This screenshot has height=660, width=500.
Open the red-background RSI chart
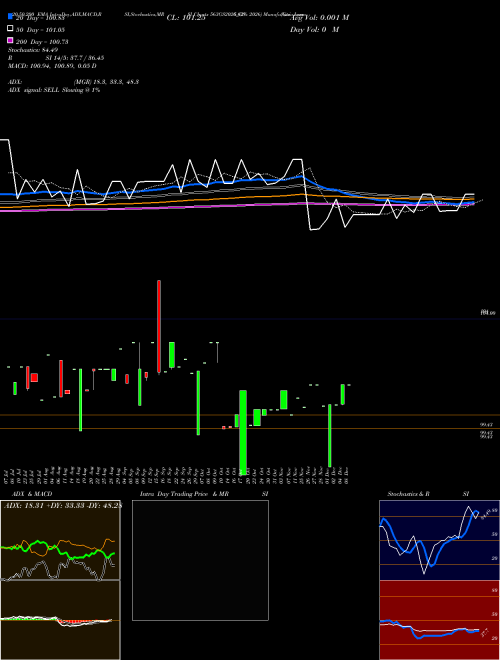tap(439, 620)
